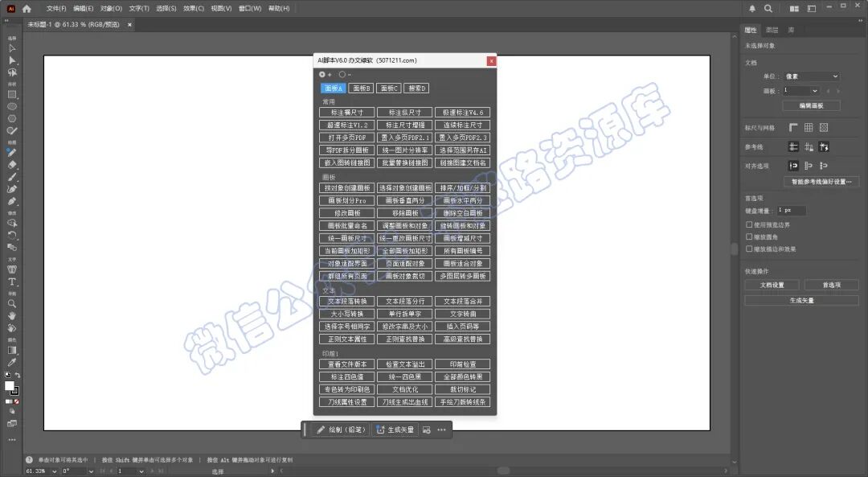The image size is (868, 477).
Task: Click the swap fill and stroke arrow
Action: click(17, 376)
